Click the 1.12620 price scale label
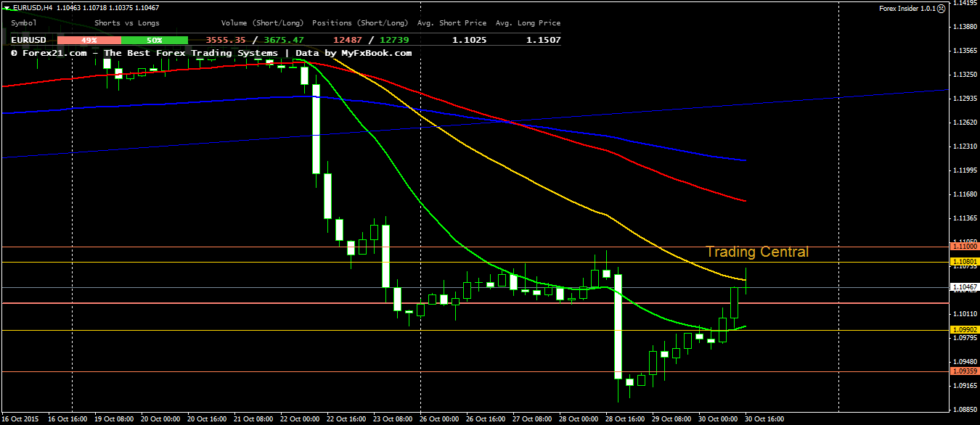The width and height of the screenshot is (980, 425). click(x=966, y=123)
